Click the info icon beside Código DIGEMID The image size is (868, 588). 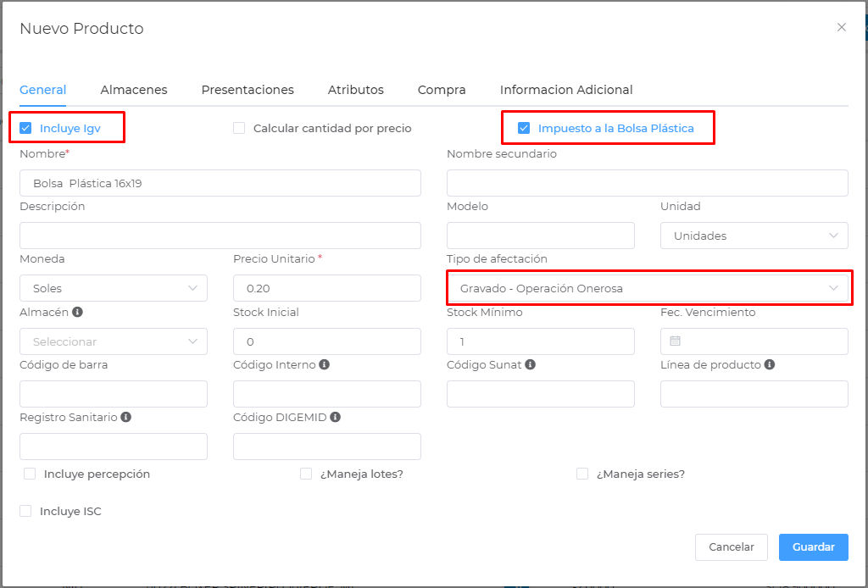pyautogui.click(x=335, y=417)
